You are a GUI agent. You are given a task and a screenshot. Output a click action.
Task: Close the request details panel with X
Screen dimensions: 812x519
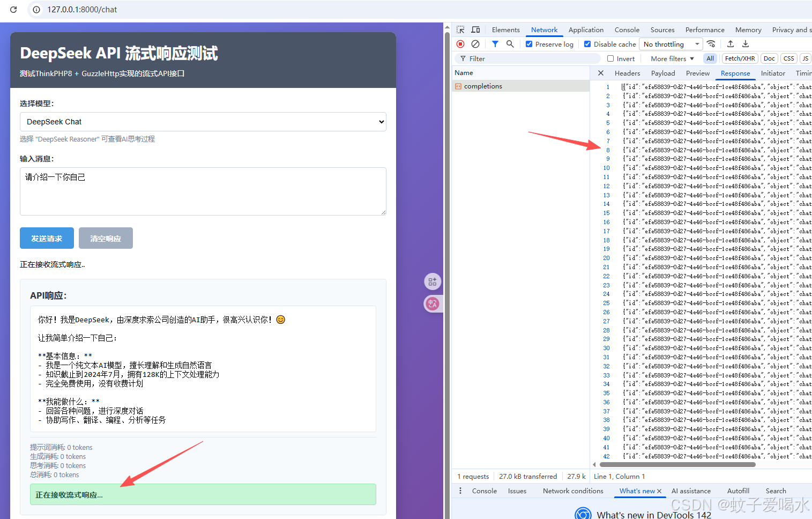click(601, 73)
